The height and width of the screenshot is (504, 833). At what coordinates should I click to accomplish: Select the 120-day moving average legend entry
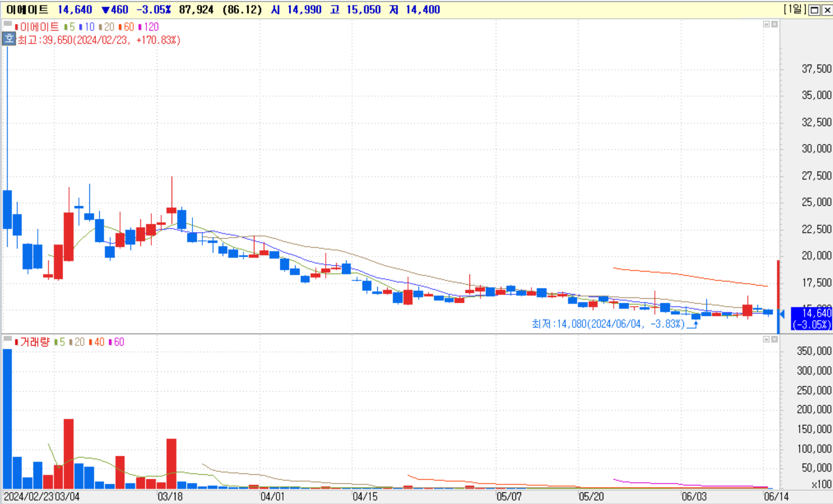tap(148, 27)
